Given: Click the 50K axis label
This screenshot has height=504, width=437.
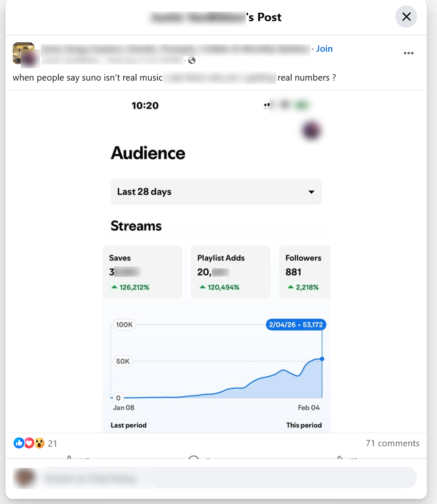Looking at the screenshot, I should coord(122,361).
